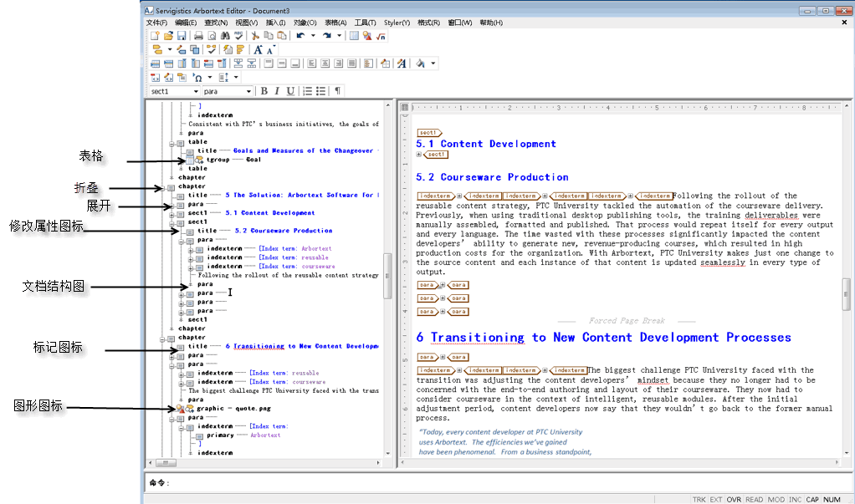Expand the sect1 5.1 Content Development node
Viewport: 855px width, 504px height.
172,214
